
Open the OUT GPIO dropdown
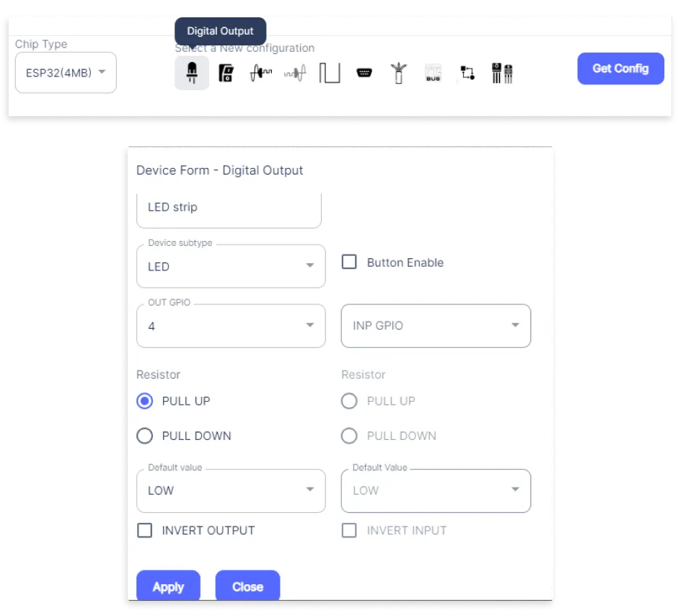pyautogui.click(x=231, y=326)
